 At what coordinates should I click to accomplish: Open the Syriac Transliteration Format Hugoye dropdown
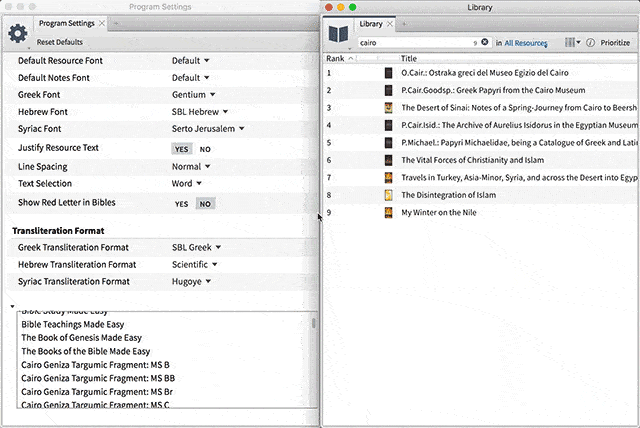tap(191, 282)
